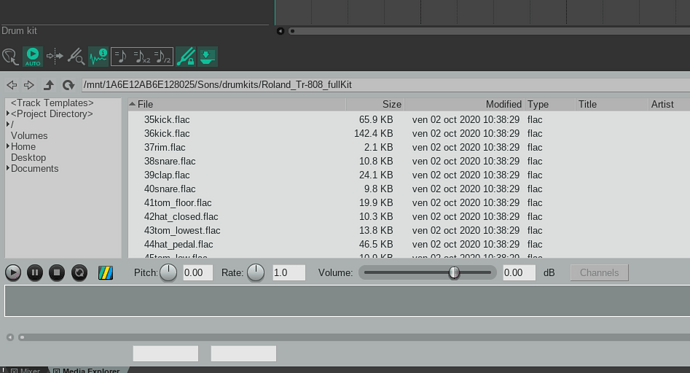This screenshot has width=690, height=373.
Task: Switch to the Mixer tab
Action: [26, 370]
